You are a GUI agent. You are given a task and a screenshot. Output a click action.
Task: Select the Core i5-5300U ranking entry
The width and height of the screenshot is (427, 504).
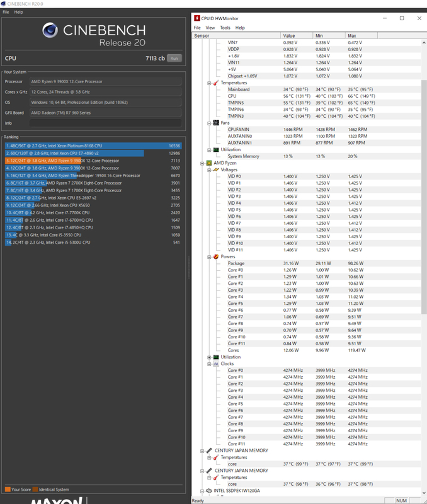click(x=93, y=243)
